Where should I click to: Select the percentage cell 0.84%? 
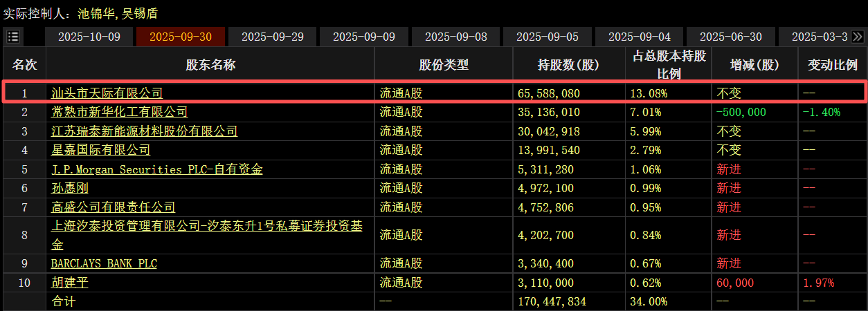pyautogui.click(x=646, y=235)
